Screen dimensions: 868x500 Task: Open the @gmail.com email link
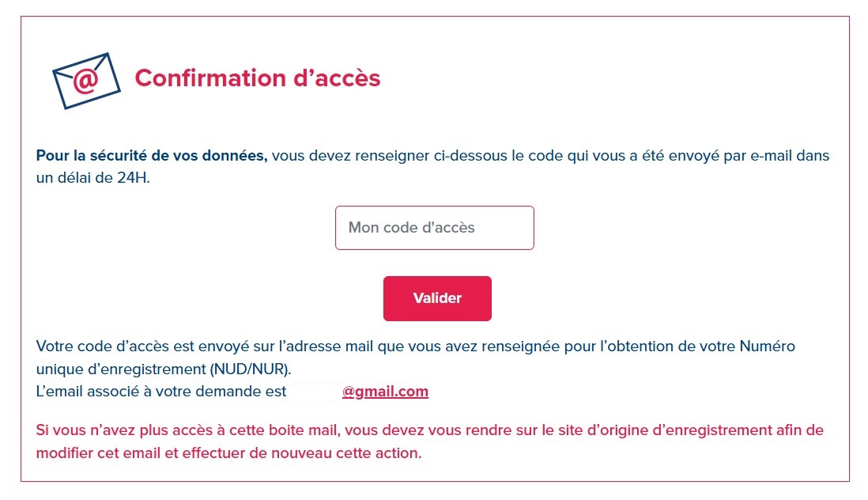click(x=385, y=392)
